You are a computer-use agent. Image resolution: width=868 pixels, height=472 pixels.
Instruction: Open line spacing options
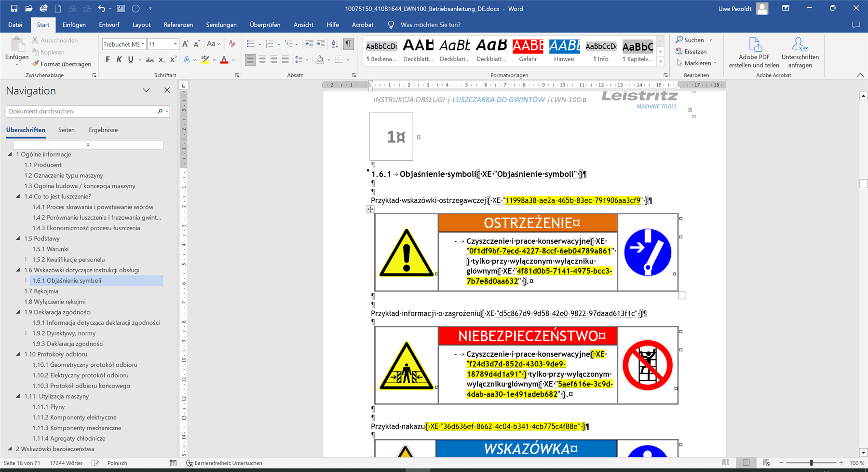(299, 59)
